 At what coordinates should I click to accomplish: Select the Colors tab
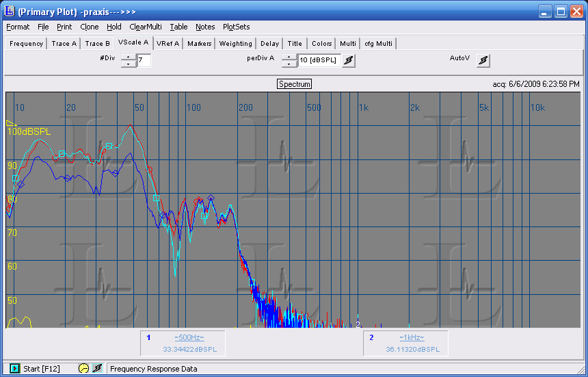[x=321, y=43]
